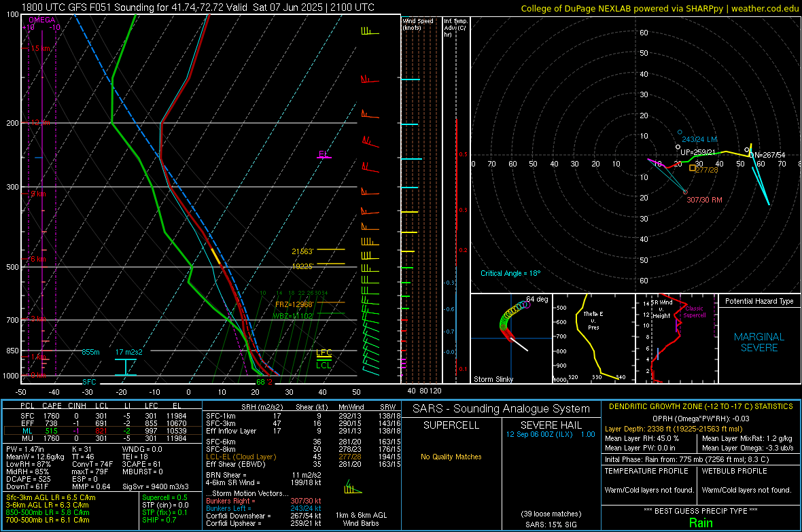Select the highlighted 'ML' parcel row
The image size is (802, 532).
(x=103, y=431)
